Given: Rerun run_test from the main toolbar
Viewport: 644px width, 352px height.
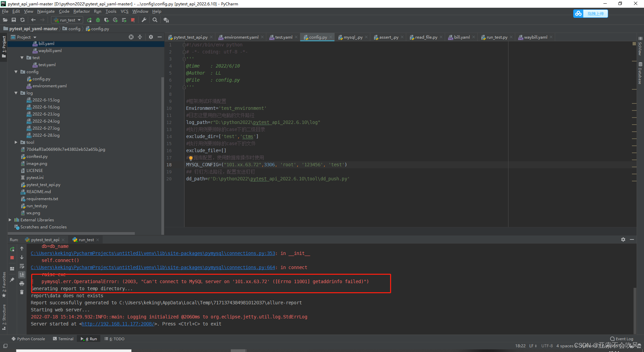Looking at the screenshot, I should (x=89, y=20).
